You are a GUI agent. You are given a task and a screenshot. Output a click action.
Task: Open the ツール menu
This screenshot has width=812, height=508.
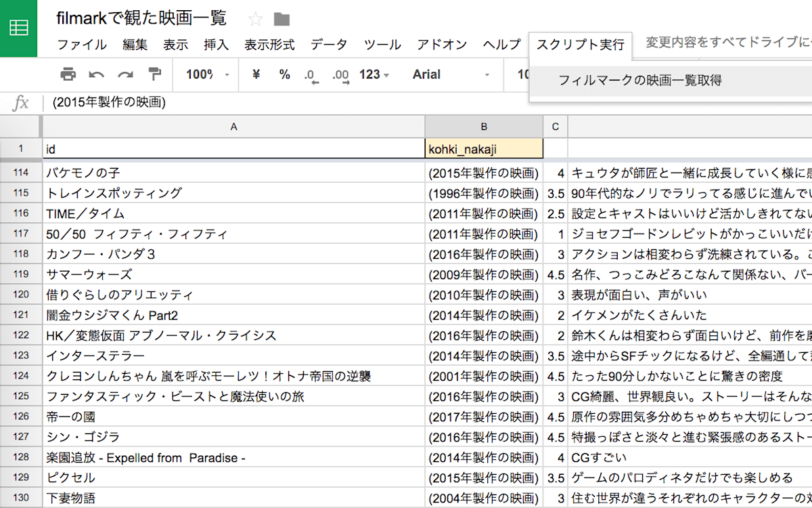pyautogui.click(x=382, y=45)
